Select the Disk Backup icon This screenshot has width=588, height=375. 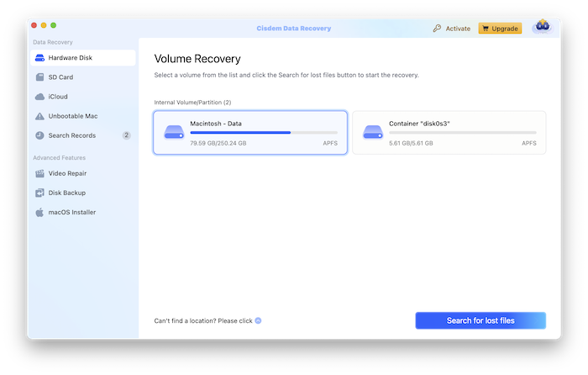(39, 193)
